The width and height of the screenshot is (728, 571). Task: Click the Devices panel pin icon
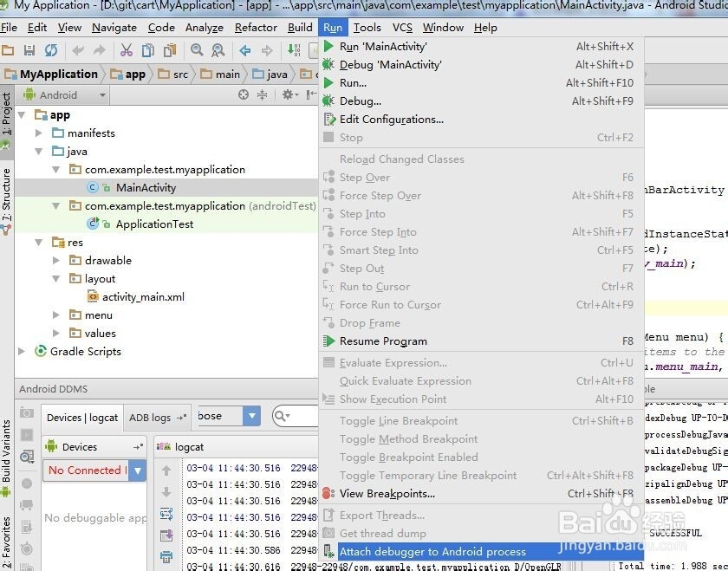point(138,447)
